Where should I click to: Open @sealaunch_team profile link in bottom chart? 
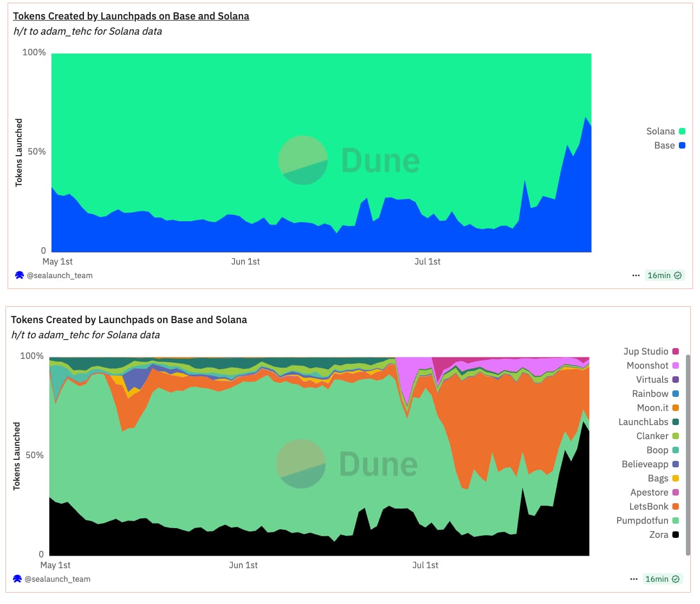pyautogui.click(x=57, y=579)
